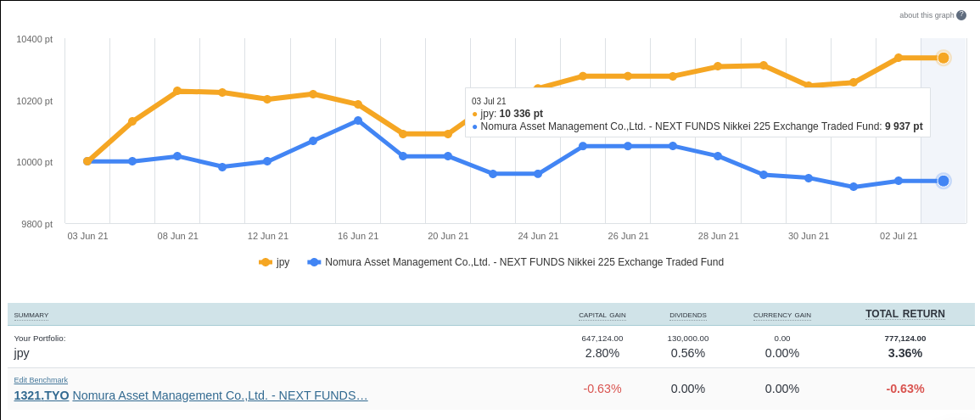This screenshot has height=420, width=980.
Task: Click the CAPITAL GAIN column header
Action: (602, 315)
